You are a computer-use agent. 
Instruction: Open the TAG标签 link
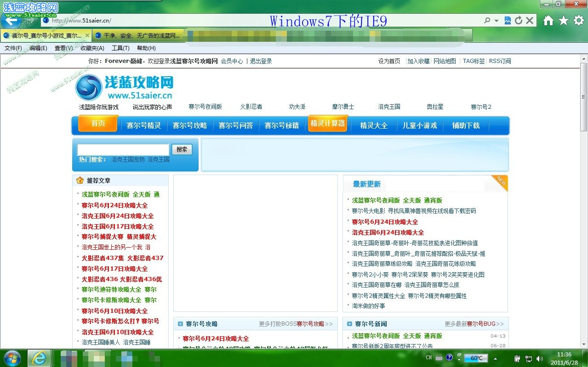474,61
